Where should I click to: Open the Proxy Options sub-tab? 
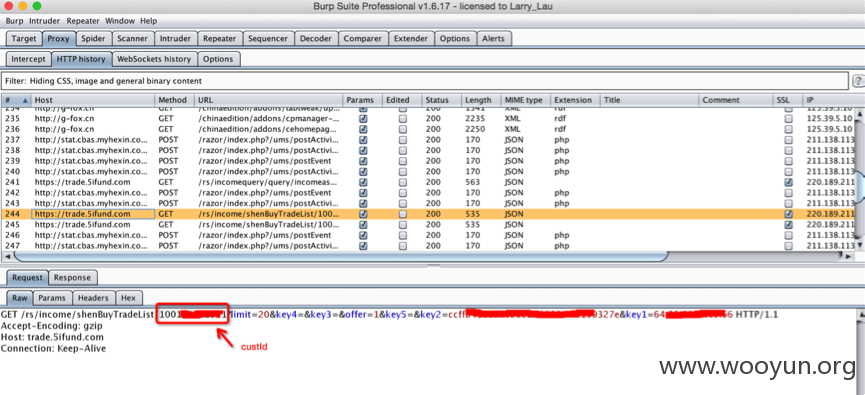point(218,59)
